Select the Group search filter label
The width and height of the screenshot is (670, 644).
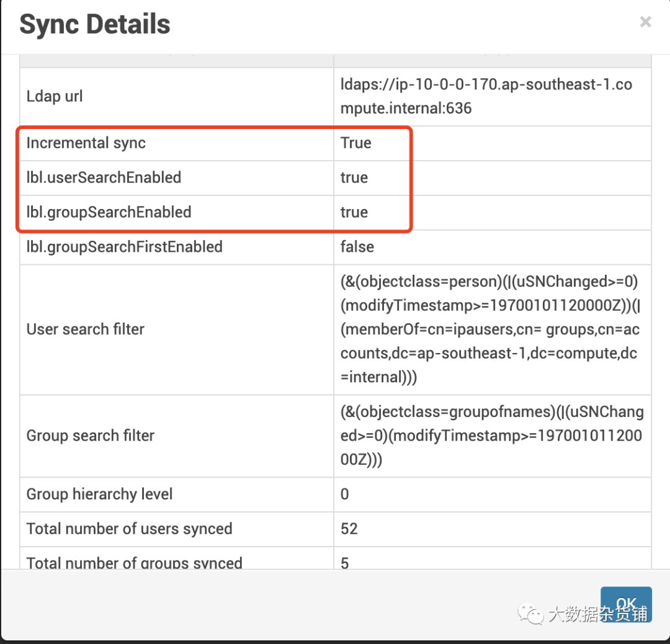[x=90, y=436]
